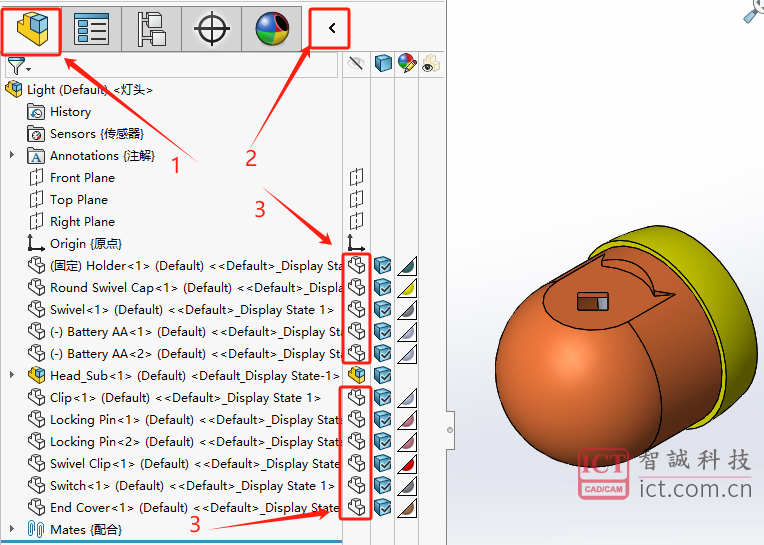Toggle Round Swivel Cap<1> hide/show icon
The image size is (764, 545).
(357, 287)
